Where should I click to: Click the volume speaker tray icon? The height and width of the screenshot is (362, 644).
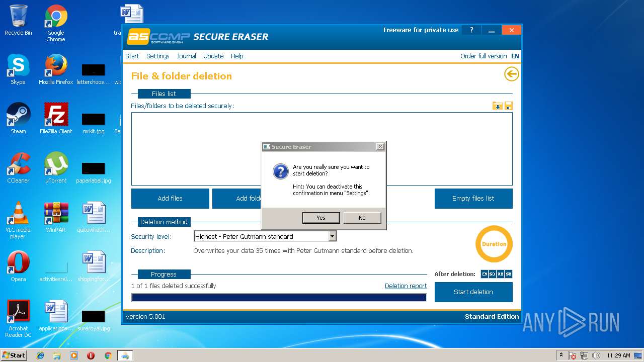pyautogui.click(x=596, y=355)
